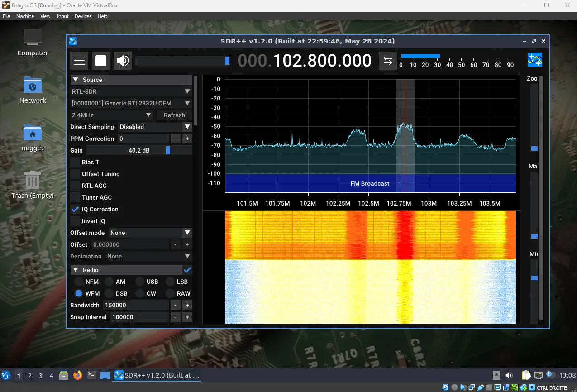
Task: Stop the SDR capture with the square button
Action: 100,60
